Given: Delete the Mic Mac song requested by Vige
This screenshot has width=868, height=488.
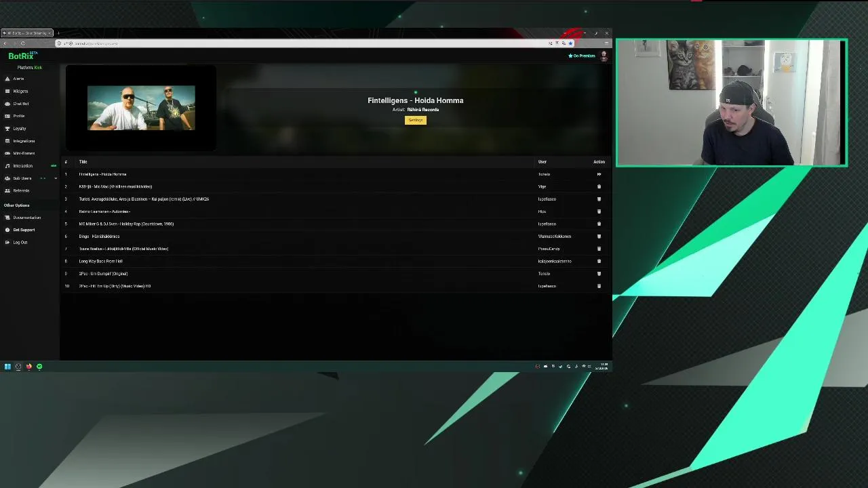Looking at the screenshot, I should coord(599,186).
